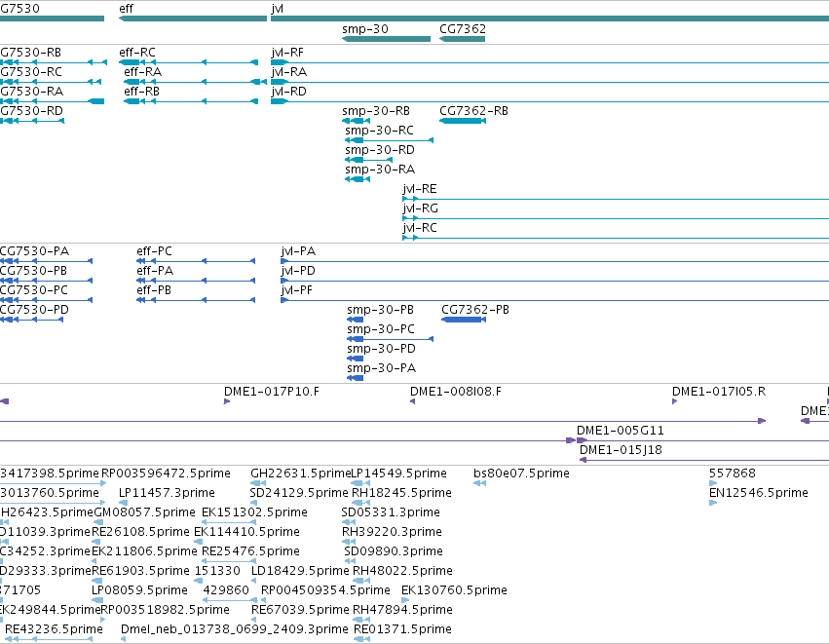
Task: Click the CG7362-PB protein label
Action: (475, 310)
